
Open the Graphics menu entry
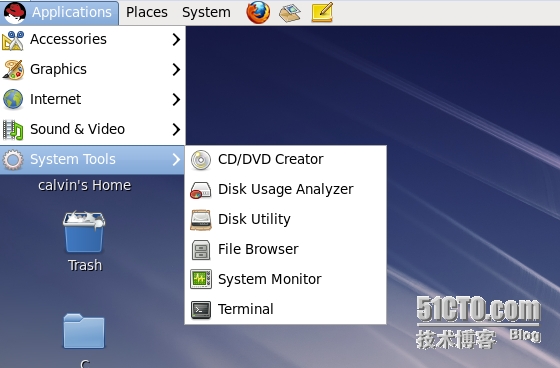(x=92, y=69)
